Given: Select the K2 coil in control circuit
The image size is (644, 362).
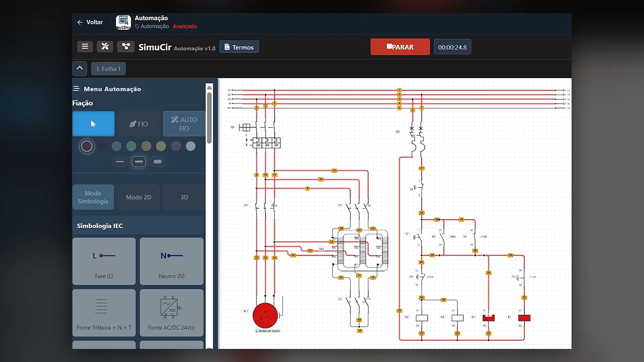Looking at the screenshot, I should (x=422, y=318).
